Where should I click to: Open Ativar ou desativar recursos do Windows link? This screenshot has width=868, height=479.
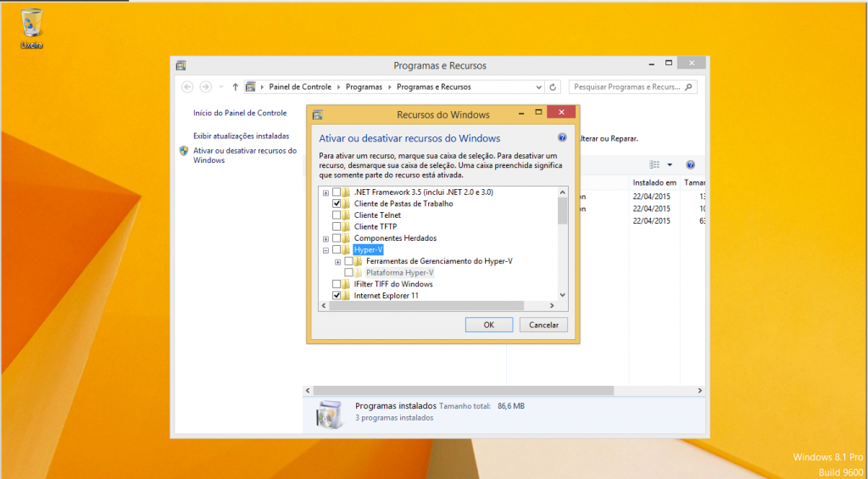tap(245, 155)
